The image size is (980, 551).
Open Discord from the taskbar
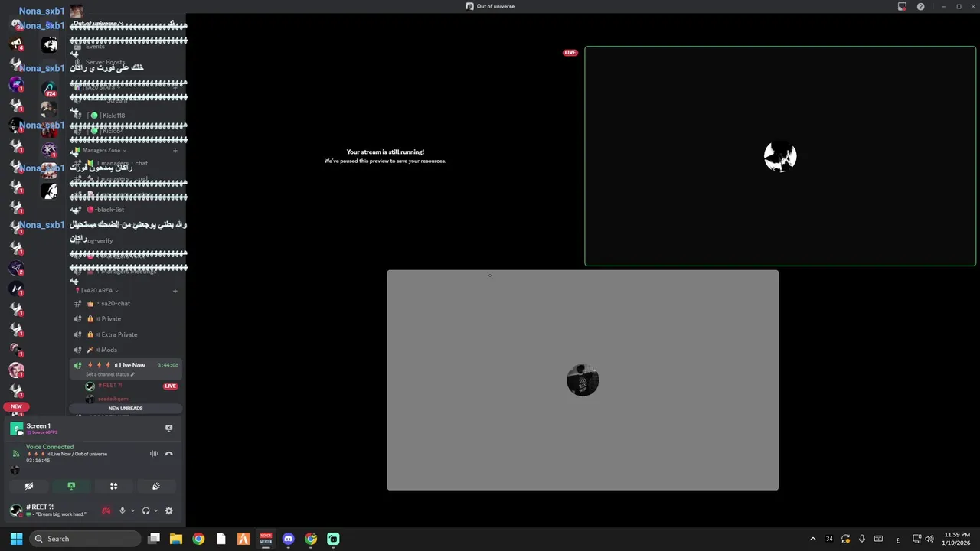[x=288, y=539]
